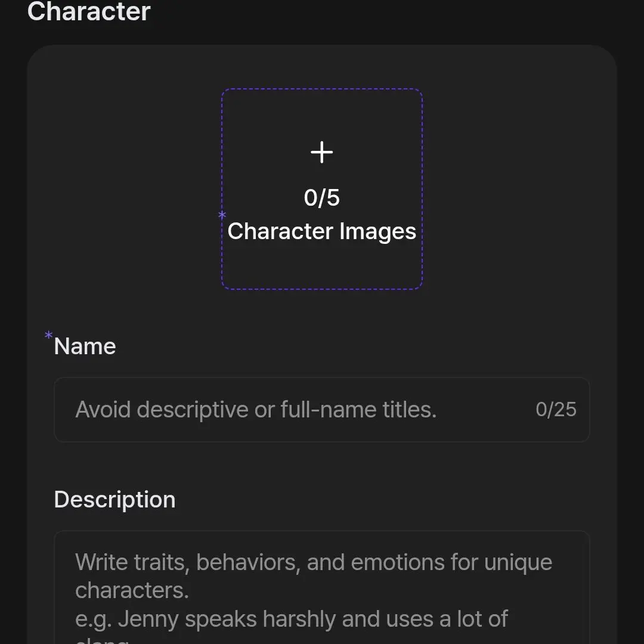
Task: Open the dashed Character Images upload box
Action: 322,189
